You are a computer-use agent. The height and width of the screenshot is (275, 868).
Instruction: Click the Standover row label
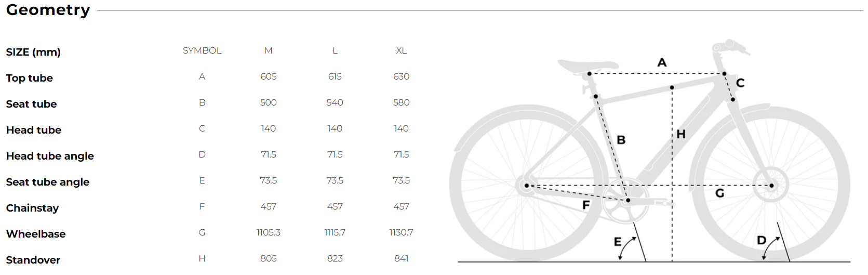(x=33, y=260)
